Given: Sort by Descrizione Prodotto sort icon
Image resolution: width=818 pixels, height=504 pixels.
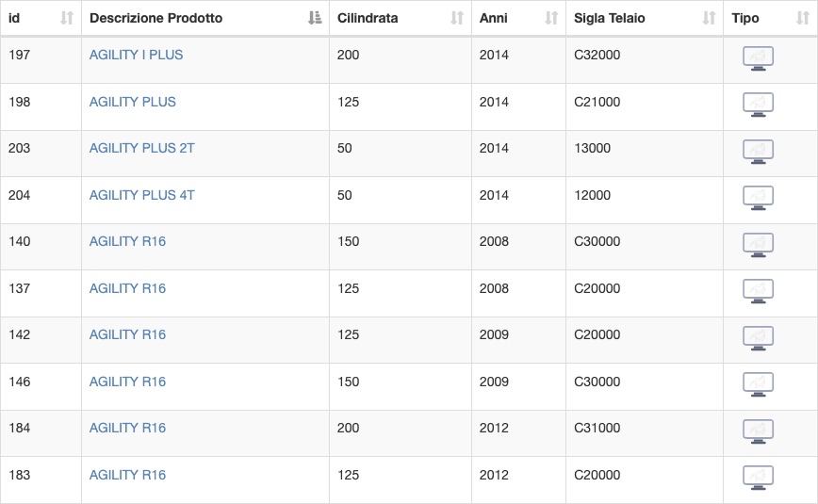Looking at the screenshot, I should point(315,18).
